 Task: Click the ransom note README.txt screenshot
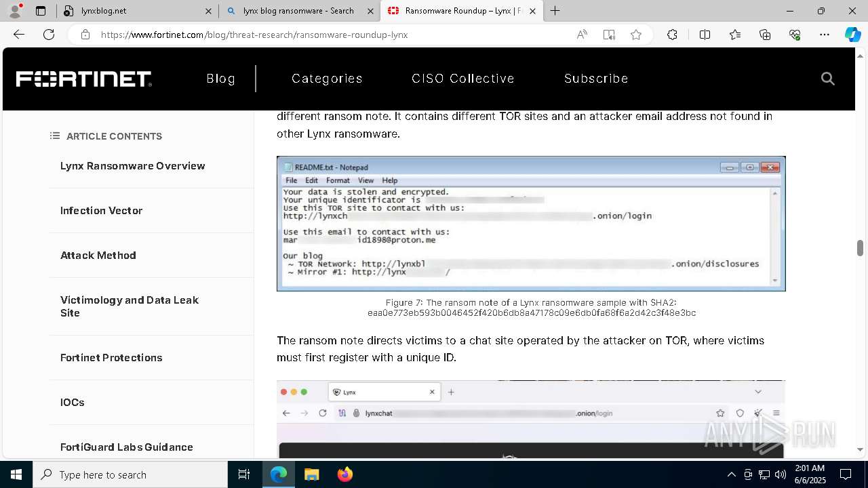point(531,224)
